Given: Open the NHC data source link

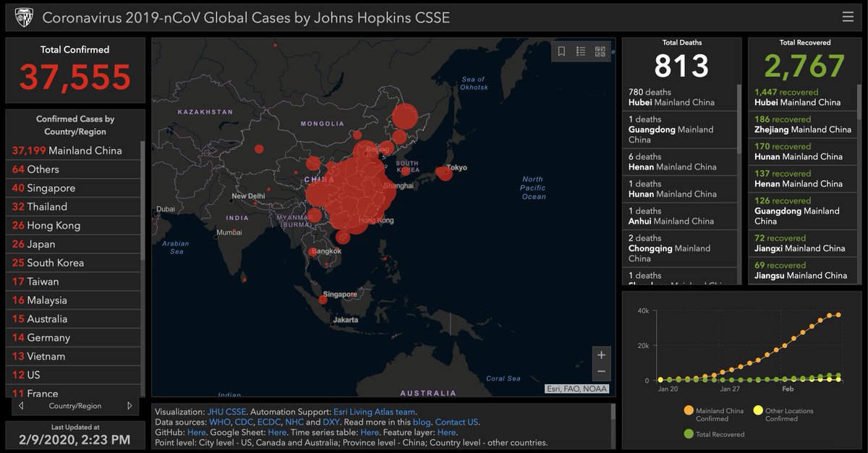Looking at the screenshot, I should pyautogui.click(x=294, y=422).
